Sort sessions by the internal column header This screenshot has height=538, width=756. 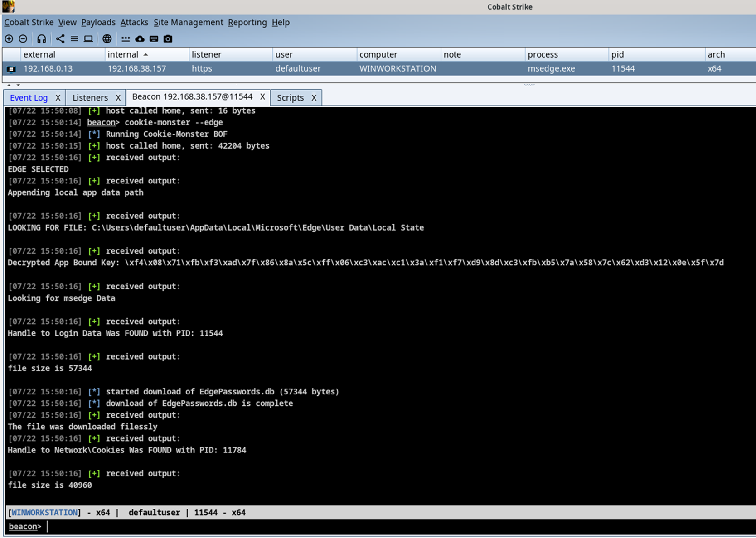[x=147, y=54]
